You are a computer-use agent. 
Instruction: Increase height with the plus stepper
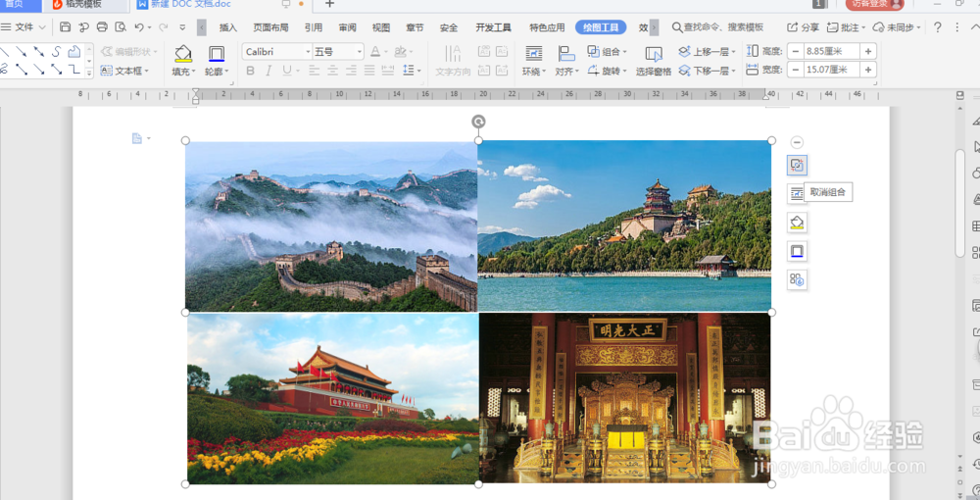pos(868,51)
